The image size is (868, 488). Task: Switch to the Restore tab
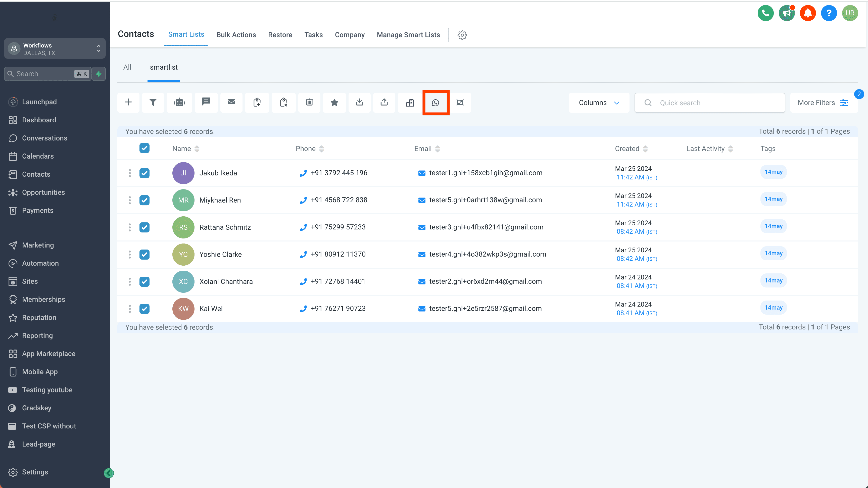click(x=280, y=35)
